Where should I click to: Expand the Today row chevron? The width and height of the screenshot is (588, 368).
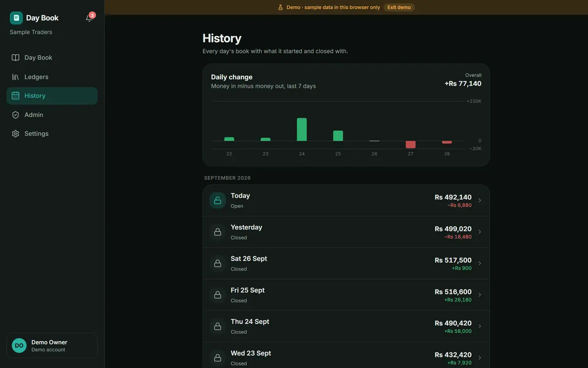(x=480, y=201)
